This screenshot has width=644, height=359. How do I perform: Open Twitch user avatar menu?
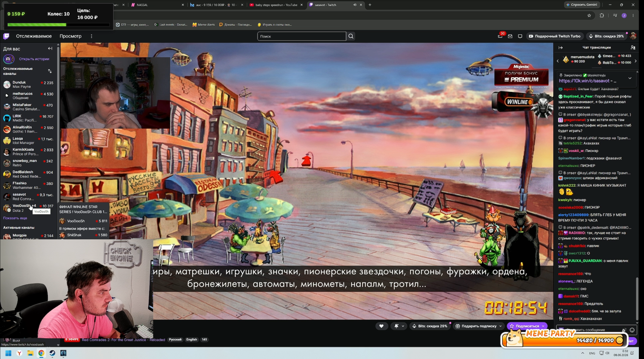pyautogui.click(x=633, y=36)
